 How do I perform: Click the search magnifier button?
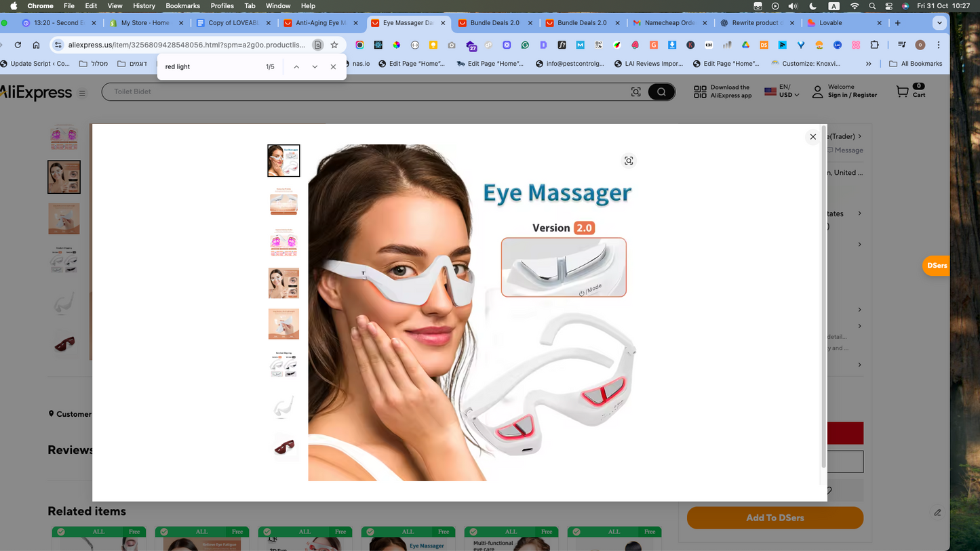(x=661, y=91)
